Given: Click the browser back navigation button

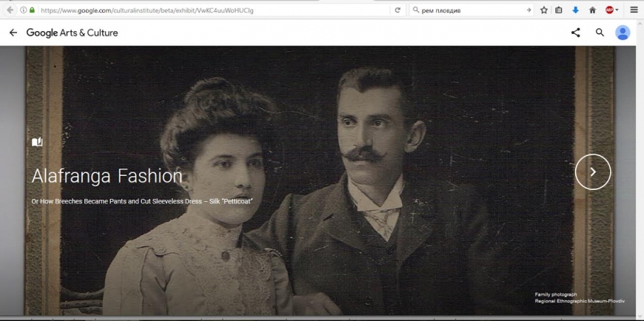Looking at the screenshot, I should coord(10,10).
